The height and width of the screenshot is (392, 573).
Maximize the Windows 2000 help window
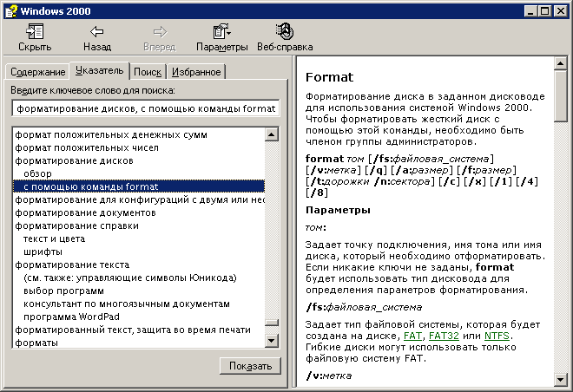[544, 11]
